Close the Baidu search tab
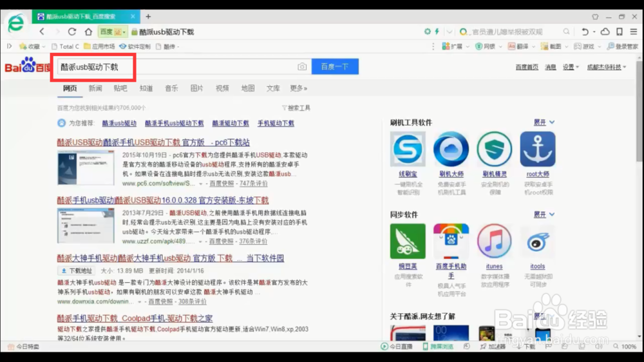The height and width of the screenshot is (362, 644). tap(133, 17)
